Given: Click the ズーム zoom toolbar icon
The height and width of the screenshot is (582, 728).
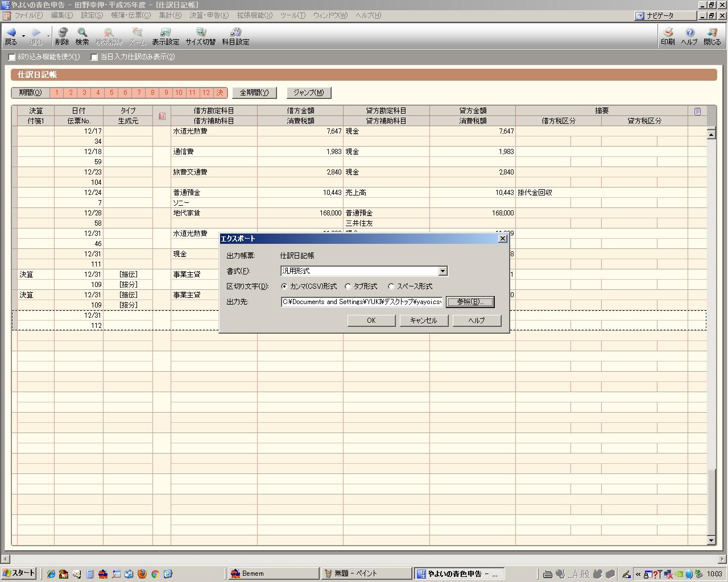Looking at the screenshot, I should coord(137,36).
